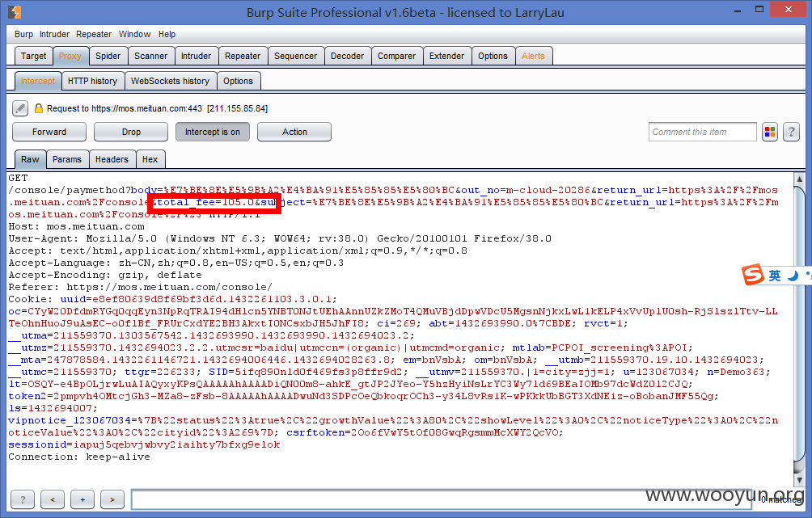Switch to the Decoder tab
The image size is (812, 518).
(x=348, y=56)
